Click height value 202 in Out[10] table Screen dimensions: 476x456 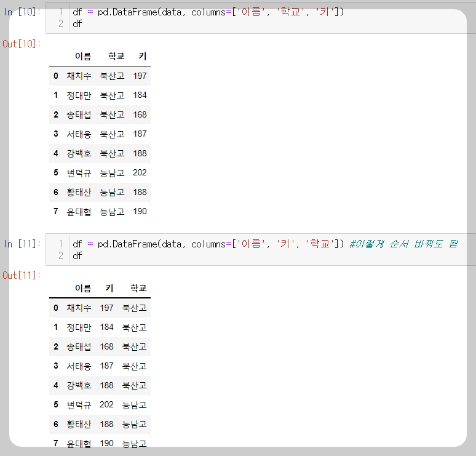[x=140, y=173]
